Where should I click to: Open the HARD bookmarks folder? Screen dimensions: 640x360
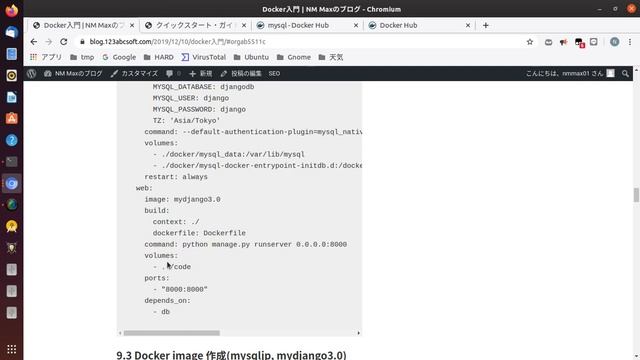[159, 57]
